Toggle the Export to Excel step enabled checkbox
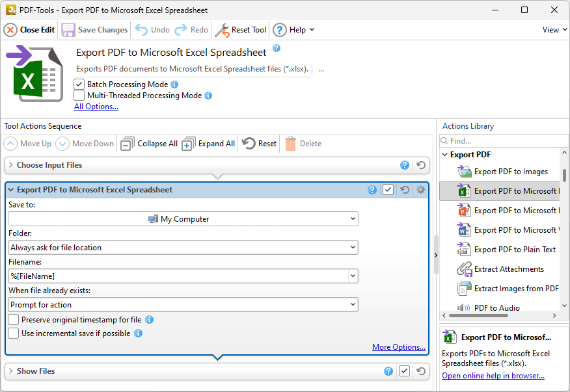570x392 pixels. [388, 190]
